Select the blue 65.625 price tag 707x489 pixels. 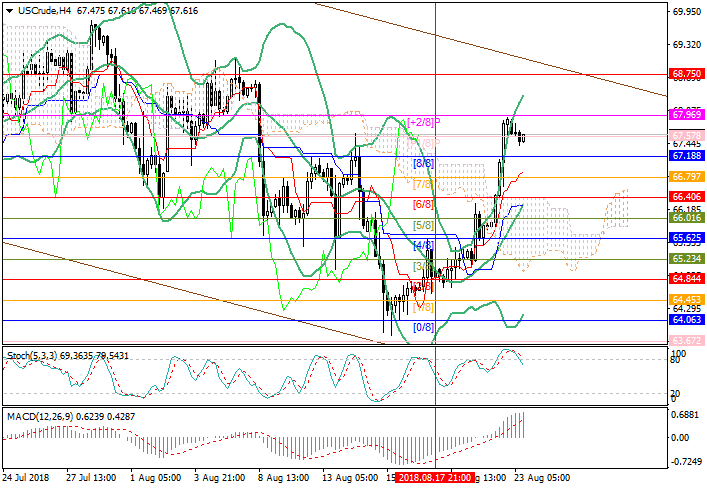pyautogui.click(x=685, y=239)
